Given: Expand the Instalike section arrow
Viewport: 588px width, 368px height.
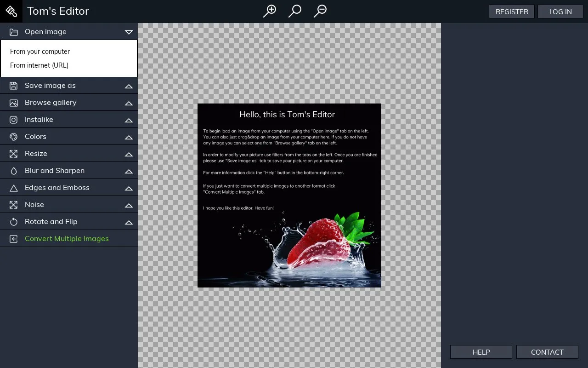Looking at the screenshot, I should click(x=129, y=120).
